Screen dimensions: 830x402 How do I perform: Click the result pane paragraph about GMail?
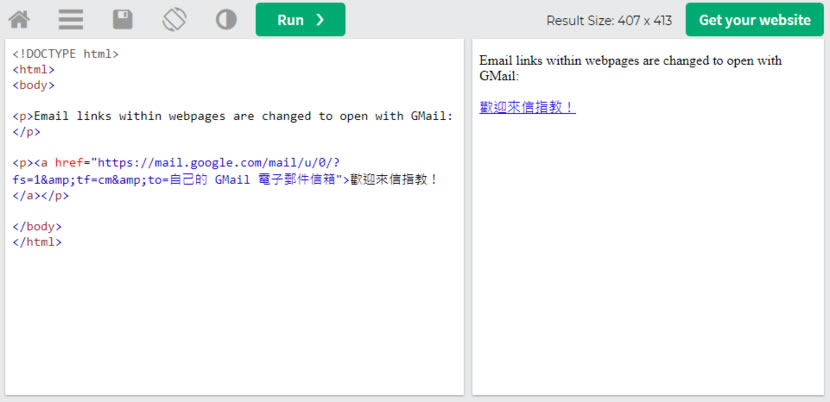(630, 67)
